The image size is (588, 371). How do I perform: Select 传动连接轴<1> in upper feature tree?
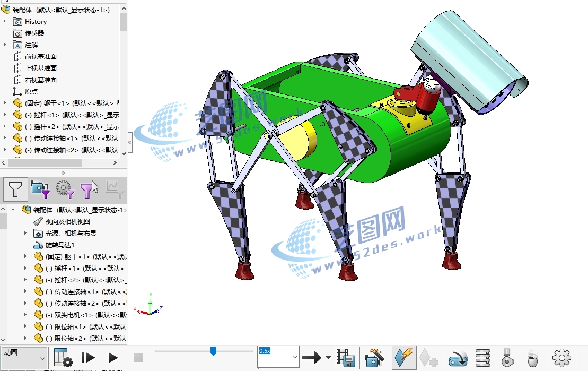72,138
